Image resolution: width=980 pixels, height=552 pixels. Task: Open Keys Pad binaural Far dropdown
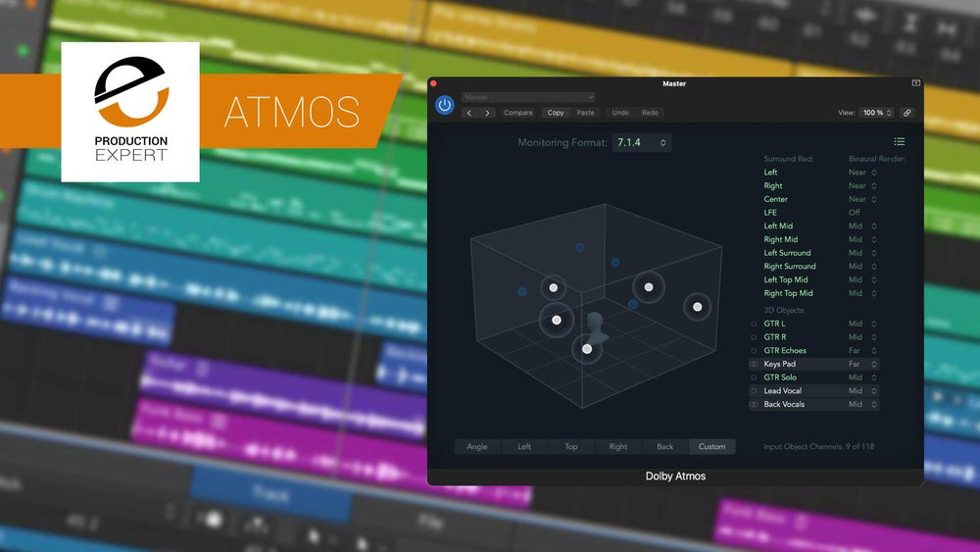point(862,364)
